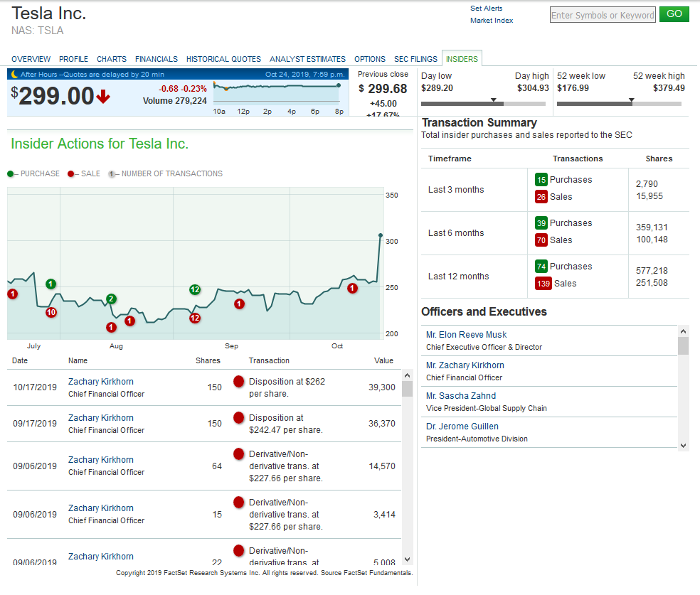Open the Overview tab
Screen dimensions: 700x595
(x=31, y=59)
